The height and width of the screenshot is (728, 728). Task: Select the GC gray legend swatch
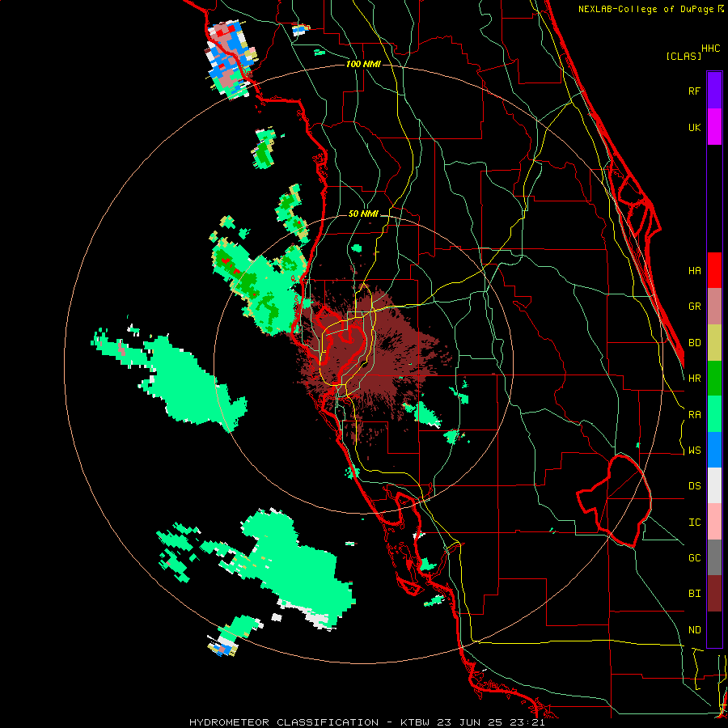tap(714, 557)
